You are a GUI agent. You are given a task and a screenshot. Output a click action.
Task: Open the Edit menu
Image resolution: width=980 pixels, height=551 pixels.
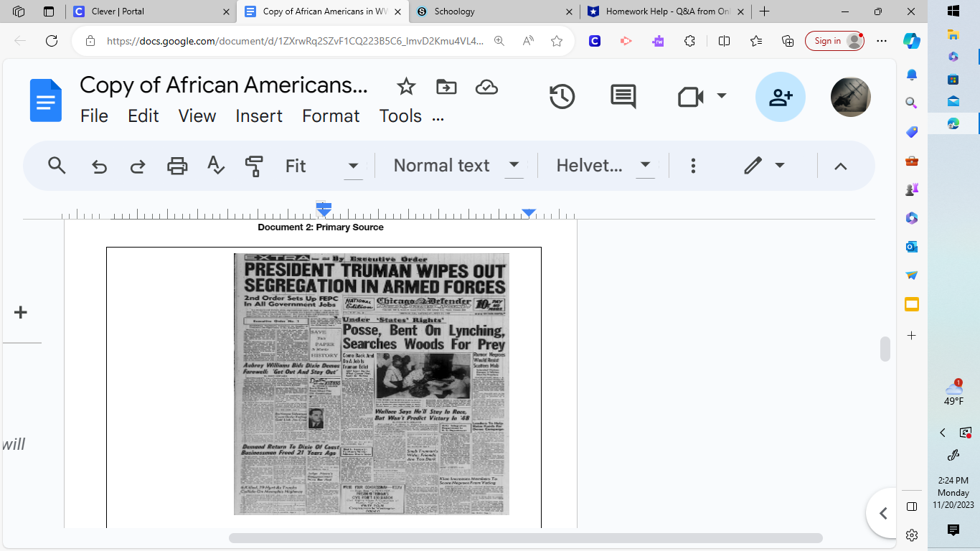point(143,116)
